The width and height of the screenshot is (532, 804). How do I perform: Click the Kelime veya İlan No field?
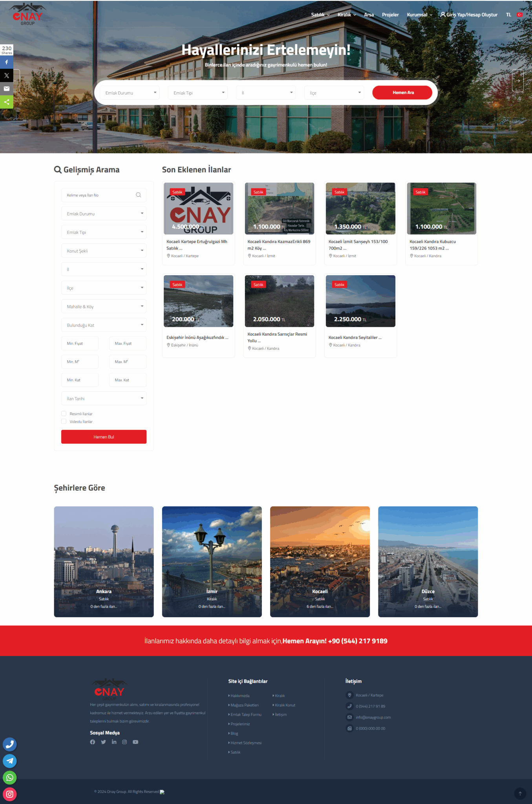(104, 195)
